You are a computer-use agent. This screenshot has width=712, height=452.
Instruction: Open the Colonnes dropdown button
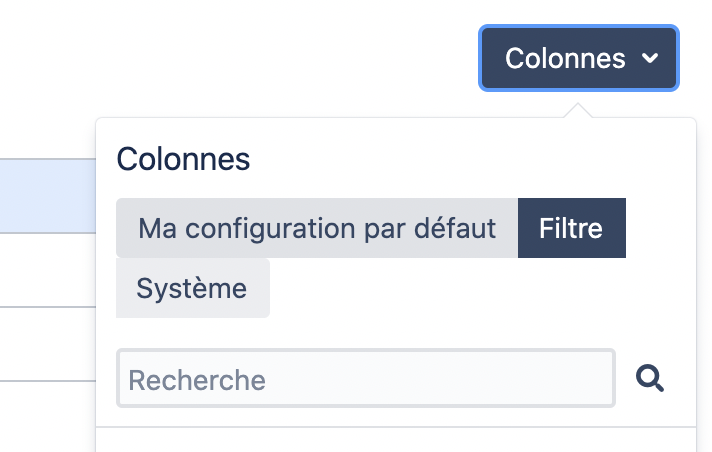pyautogui.click(x=578, y=59)
